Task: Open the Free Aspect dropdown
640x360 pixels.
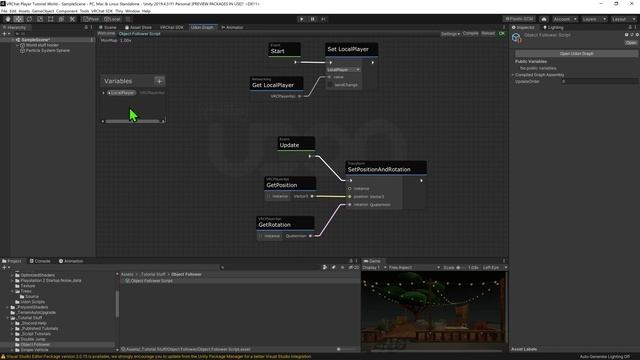Action: [414, 268]
